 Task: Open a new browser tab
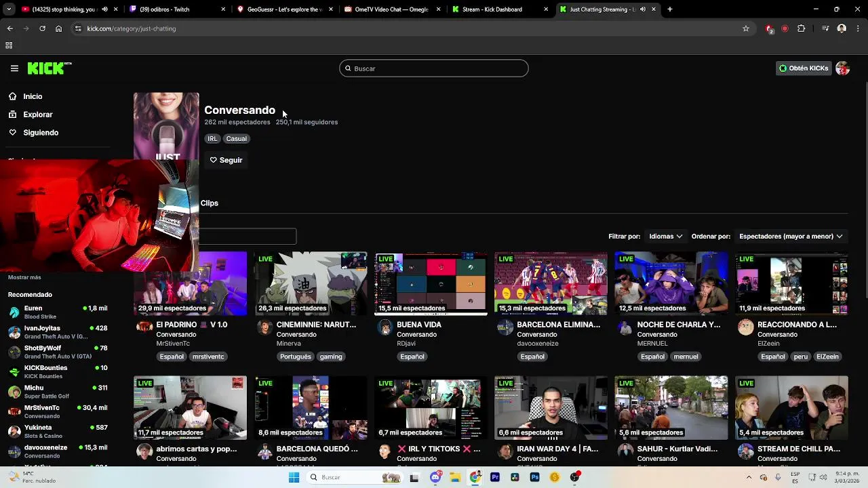pyautogui.click(x=670, y=9)
